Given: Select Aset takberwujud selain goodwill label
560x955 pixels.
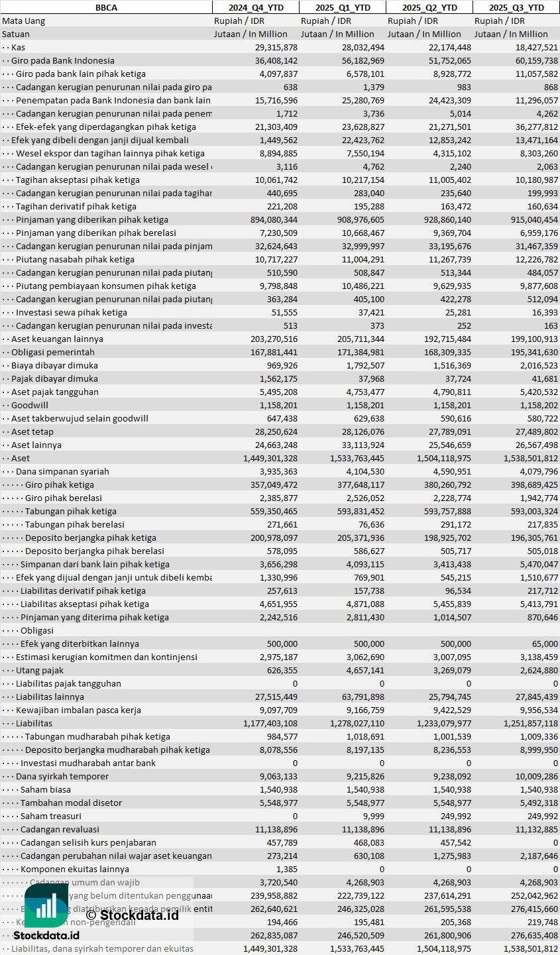Looking at the screenshot, I should coord(80,418).
